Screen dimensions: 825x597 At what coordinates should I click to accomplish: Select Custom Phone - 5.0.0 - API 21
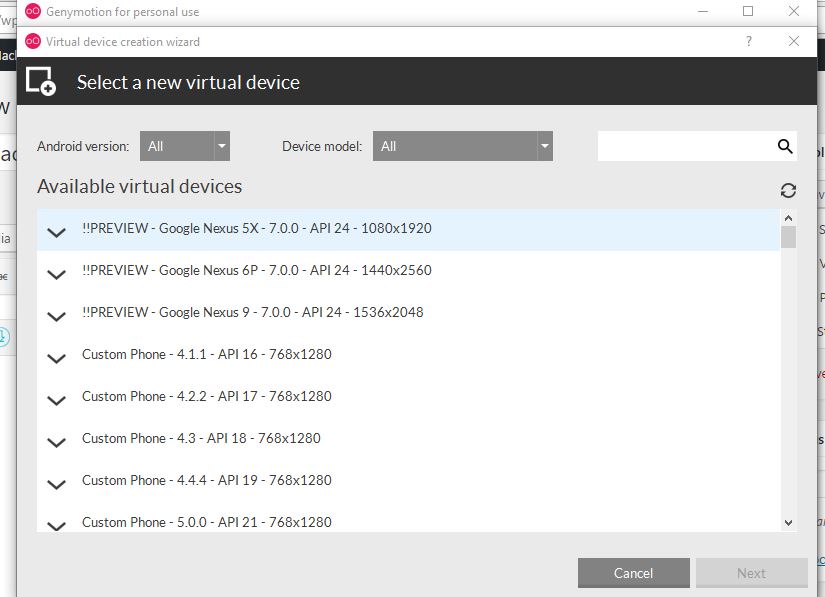(408, 518)
